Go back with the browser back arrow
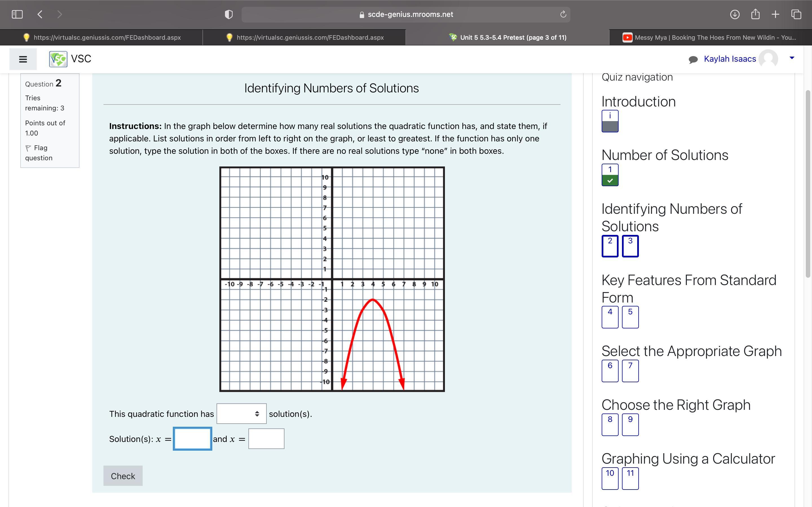Viewport: 812px width, 507px height. [40, 14]
